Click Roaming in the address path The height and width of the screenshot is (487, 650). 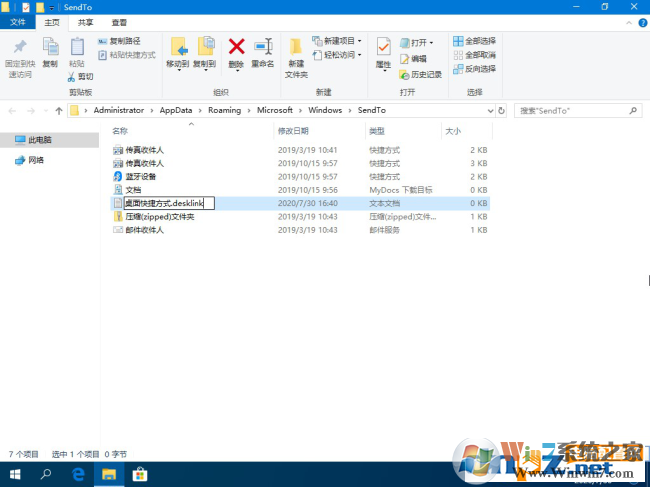click(224, 110)
